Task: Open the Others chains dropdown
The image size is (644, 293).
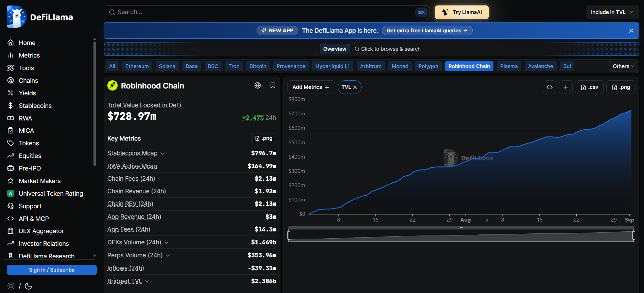Action: click(623, 66)
